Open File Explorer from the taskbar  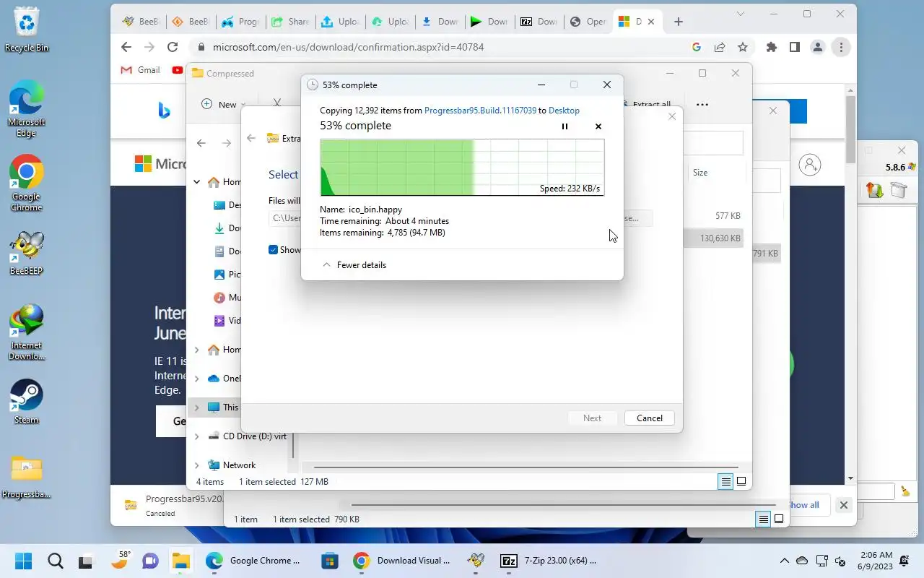180,561
